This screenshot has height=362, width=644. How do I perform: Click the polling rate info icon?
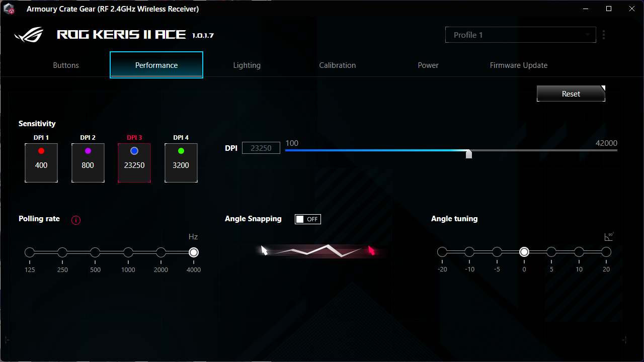[x=76, y=220]
